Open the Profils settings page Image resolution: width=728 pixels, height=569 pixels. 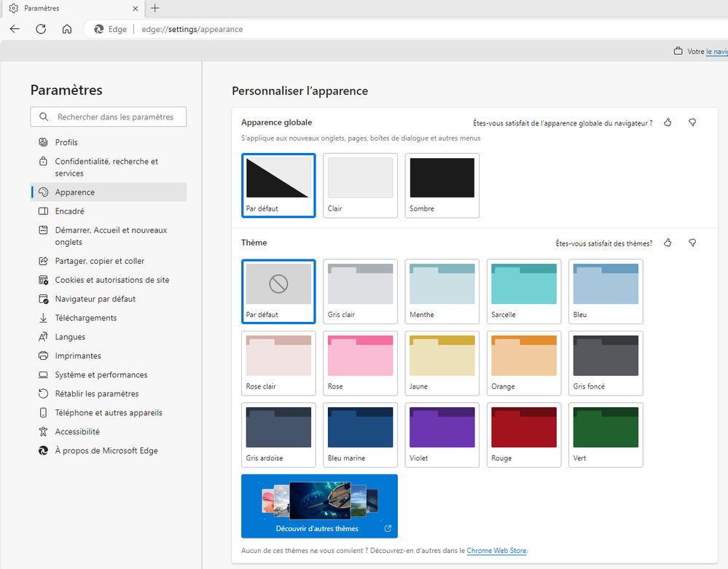click(109, 142)
